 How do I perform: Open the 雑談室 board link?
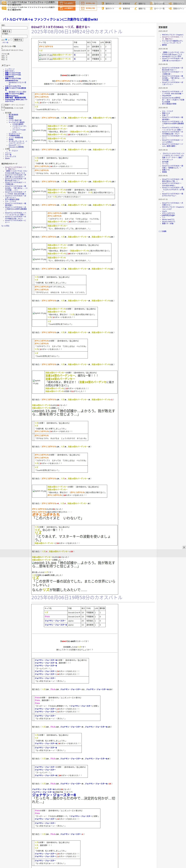[11, 117]
